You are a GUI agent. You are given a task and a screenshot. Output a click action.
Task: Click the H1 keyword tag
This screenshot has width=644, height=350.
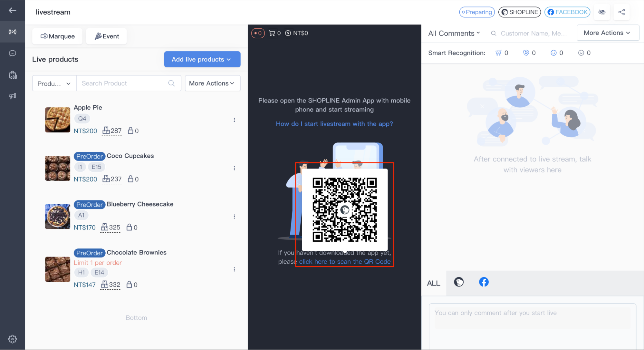point(82,273)
